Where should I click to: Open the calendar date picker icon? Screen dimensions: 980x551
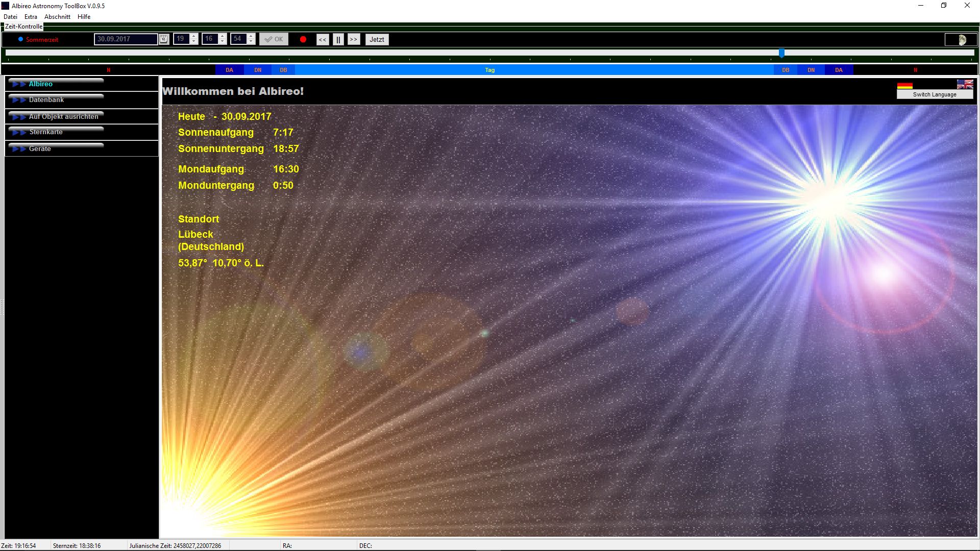(164, 39)
